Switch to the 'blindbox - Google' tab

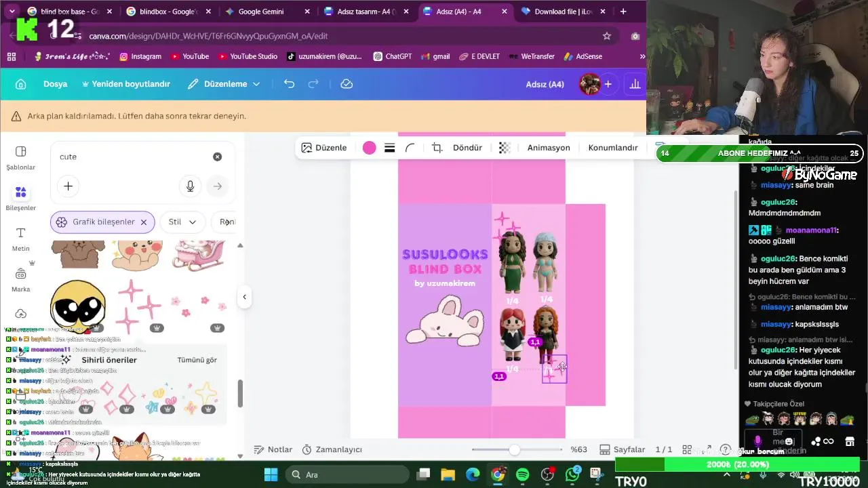(167, 12)
